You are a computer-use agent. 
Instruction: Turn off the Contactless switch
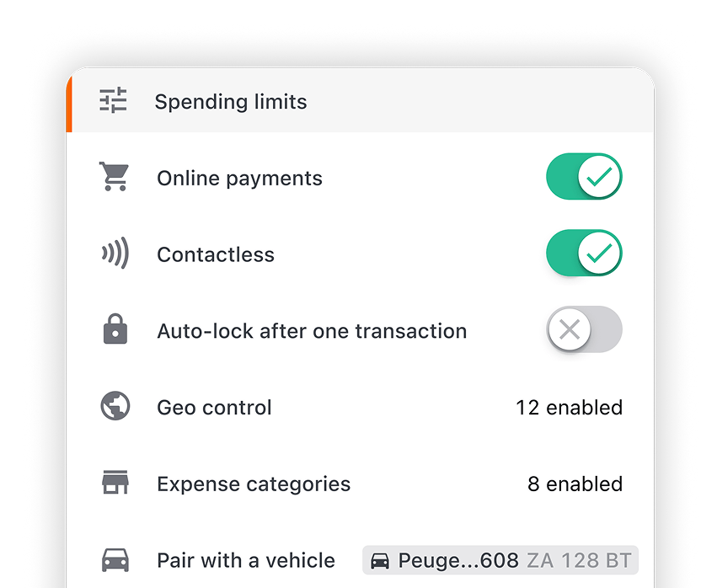point(584,253)
